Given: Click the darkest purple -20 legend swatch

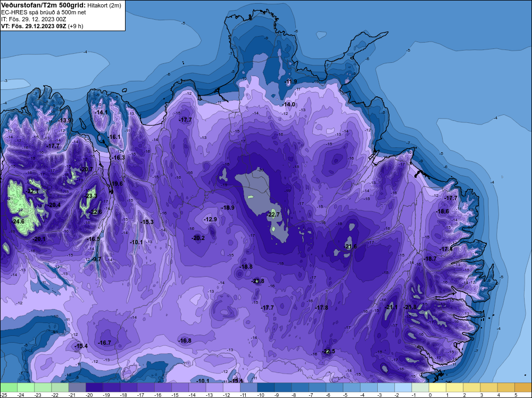Looking at the screenshot, I should 95,387.
